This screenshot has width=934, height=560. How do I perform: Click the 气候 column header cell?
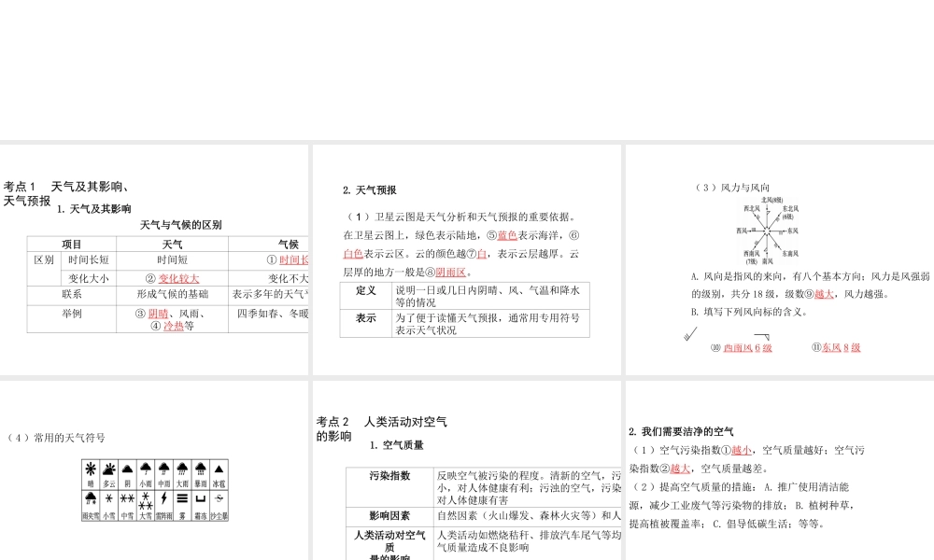269,244
